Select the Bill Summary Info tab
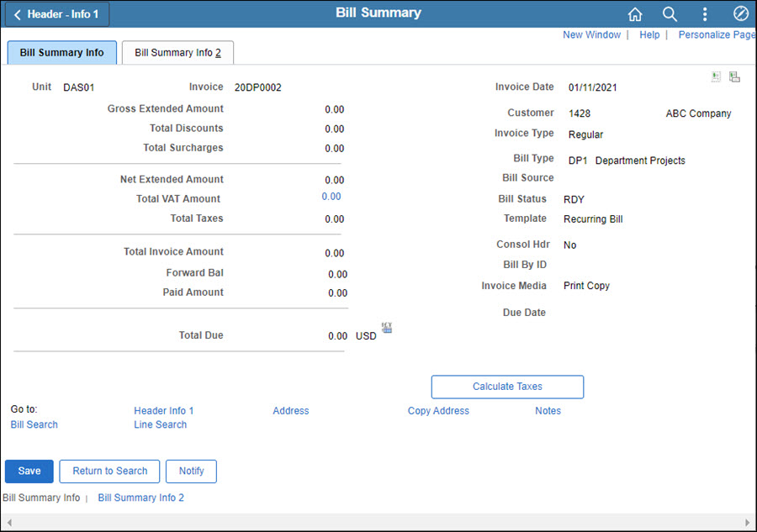 (61, 52)
